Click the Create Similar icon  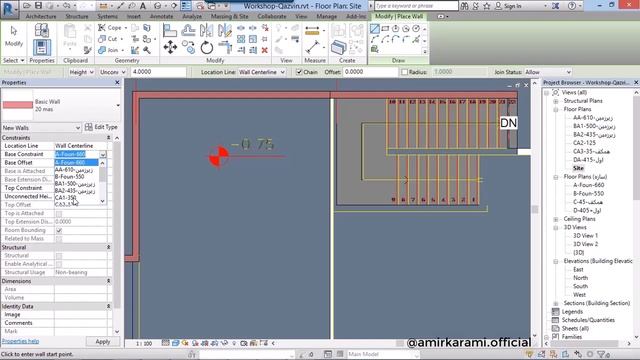pyautogui.click(x=338, y=47)
